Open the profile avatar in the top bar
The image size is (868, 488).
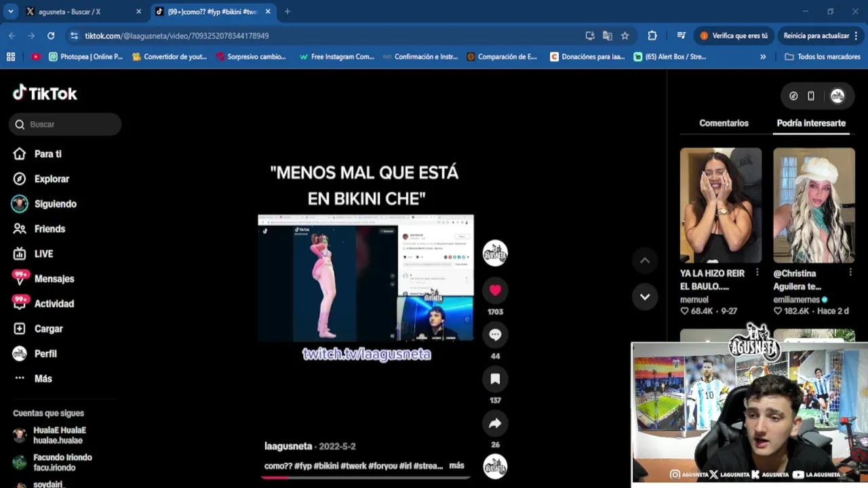[x=837, y=96]
